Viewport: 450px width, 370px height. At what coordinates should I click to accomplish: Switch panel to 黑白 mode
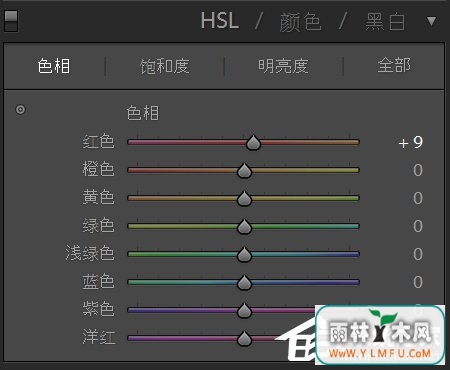[385, 22]
